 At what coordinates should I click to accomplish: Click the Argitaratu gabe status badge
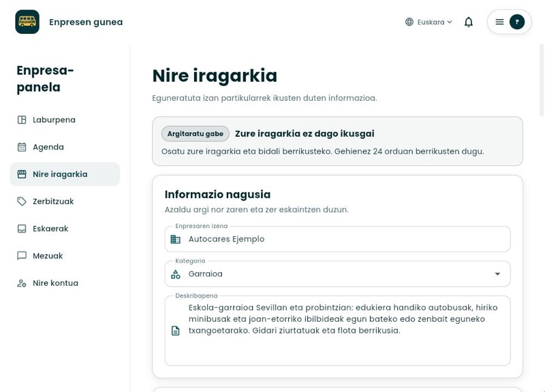click(x=196, y=133)
